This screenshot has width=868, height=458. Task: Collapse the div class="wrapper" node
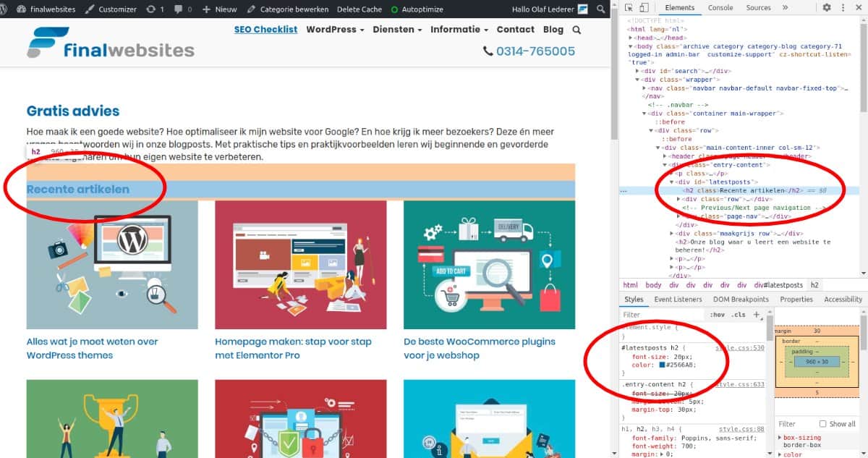click(637, 80)
